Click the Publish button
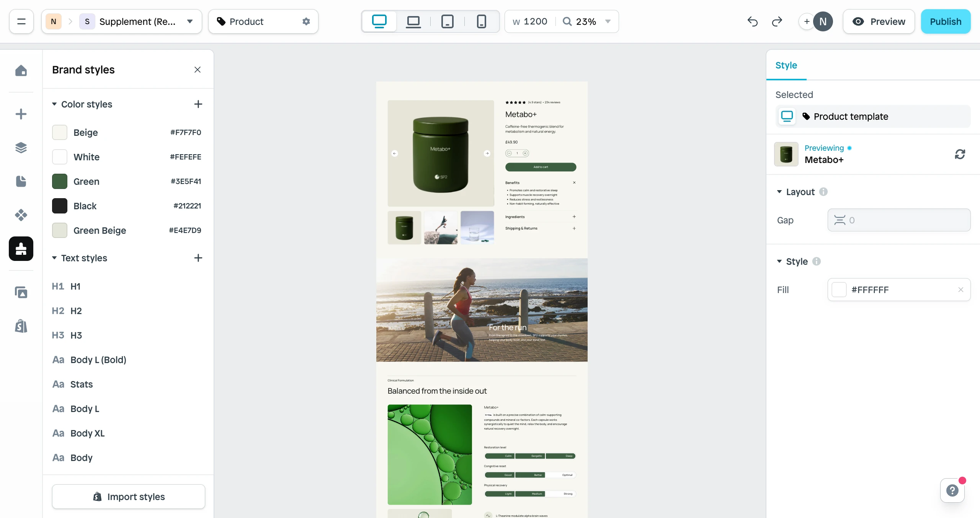 [x=945, y=21]
